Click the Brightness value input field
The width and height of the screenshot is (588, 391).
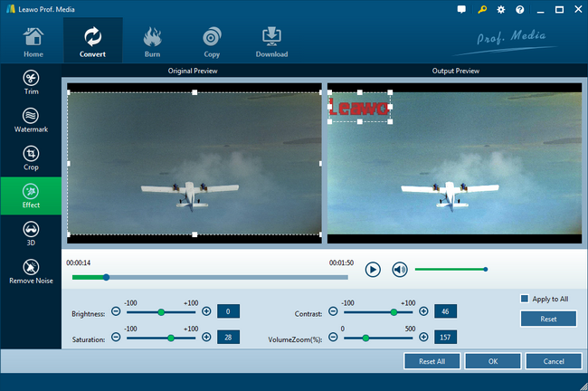tap(228, 311)
